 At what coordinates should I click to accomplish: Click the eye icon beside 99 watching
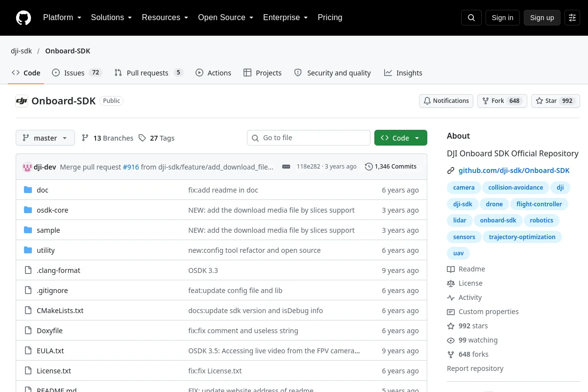click(451, 340)
